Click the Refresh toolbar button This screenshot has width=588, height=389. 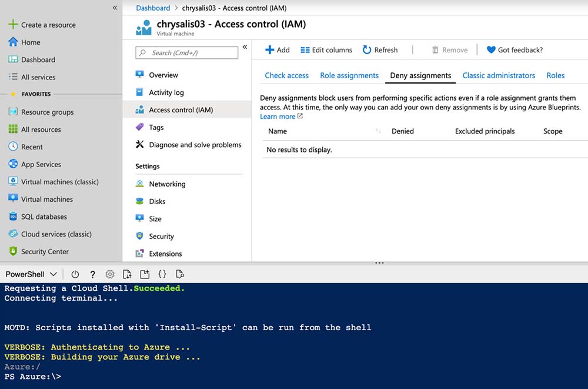click(380, 50)
